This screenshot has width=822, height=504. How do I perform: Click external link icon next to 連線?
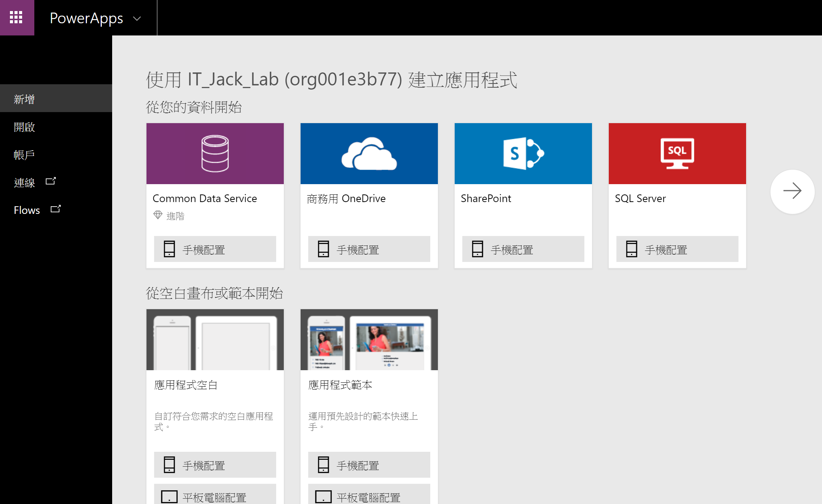[x=51, y=181]
